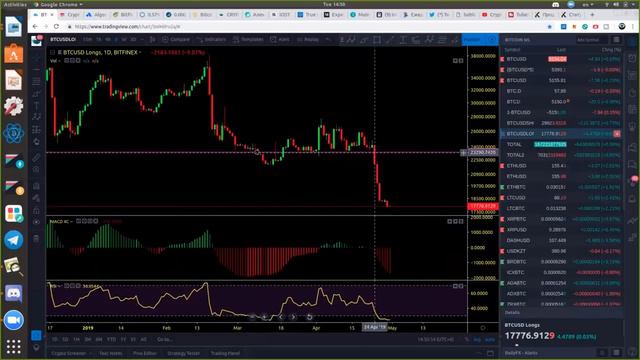Open the Activities overview
The image size is (640, 360).
pyautogui.click(x=15, y=4)
